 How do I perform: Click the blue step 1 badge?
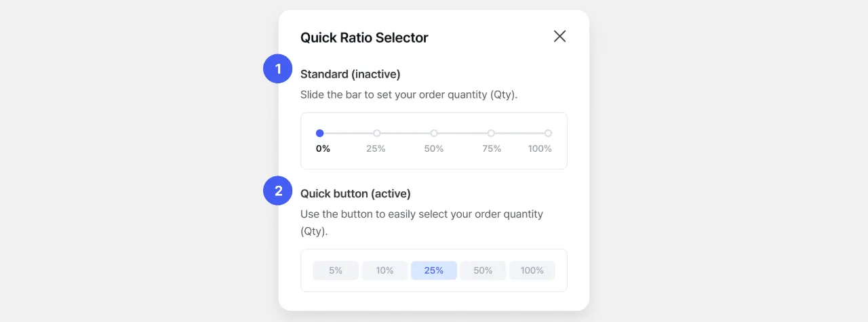(x=277, y=68)
